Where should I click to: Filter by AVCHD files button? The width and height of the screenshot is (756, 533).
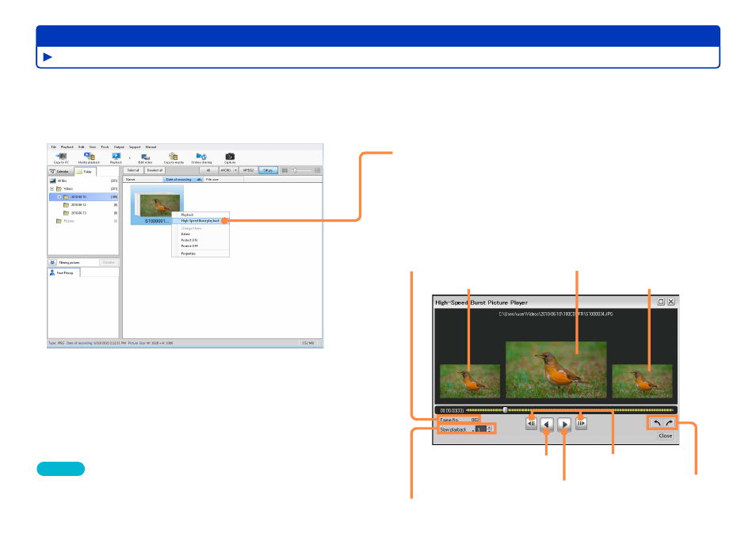click(x=226, y=170)
